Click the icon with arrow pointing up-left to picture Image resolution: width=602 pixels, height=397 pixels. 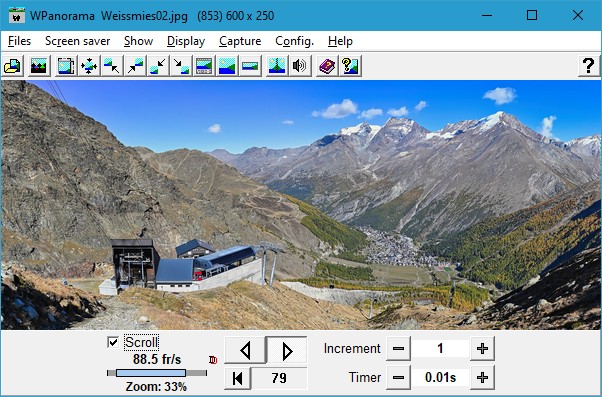[x=112, y=66]
